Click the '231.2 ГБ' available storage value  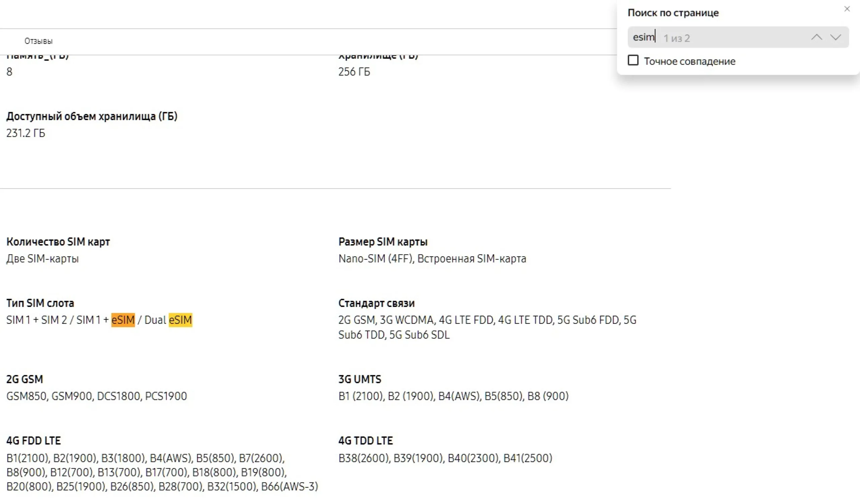[x=26, y=133]
